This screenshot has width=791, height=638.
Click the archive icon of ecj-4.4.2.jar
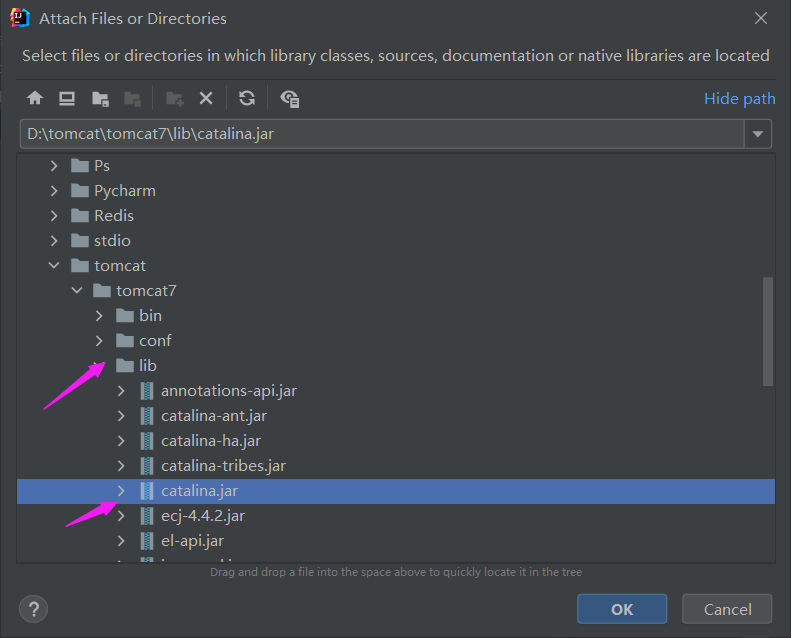tap(147, 516)
